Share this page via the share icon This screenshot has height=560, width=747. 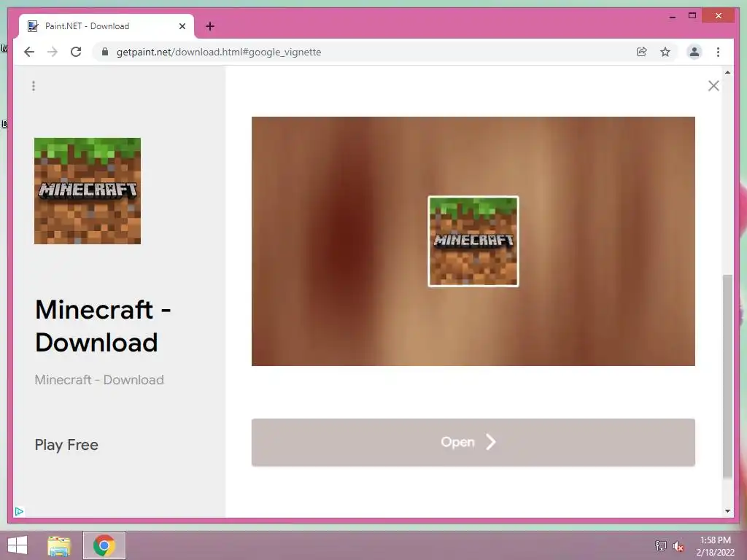(642, 52)
